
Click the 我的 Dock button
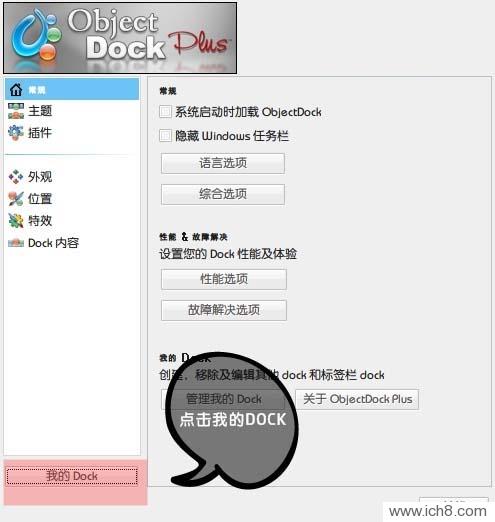pos(72,476)
